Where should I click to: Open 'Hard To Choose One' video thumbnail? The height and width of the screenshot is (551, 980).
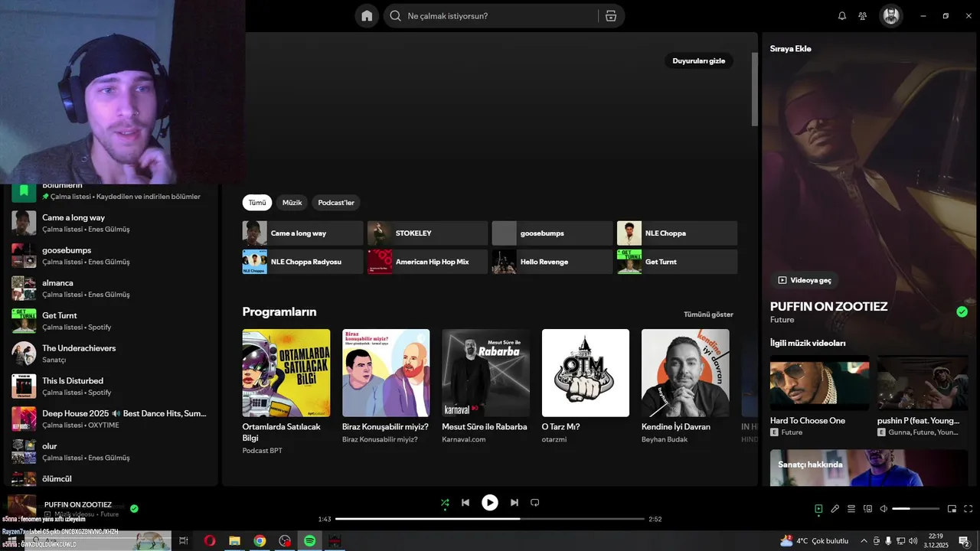[819, 383]
